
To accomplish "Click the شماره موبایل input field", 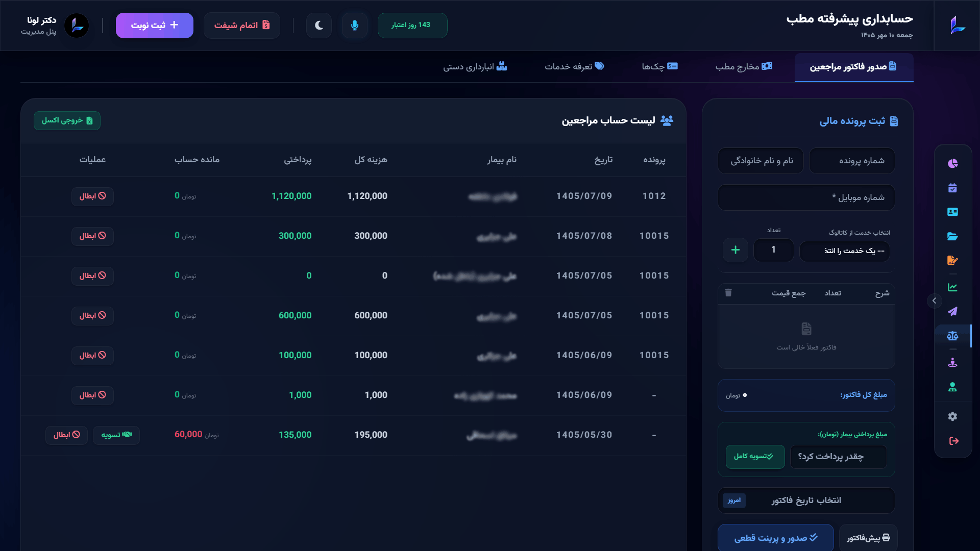I will pyautogui.click(x=806, y=197).
